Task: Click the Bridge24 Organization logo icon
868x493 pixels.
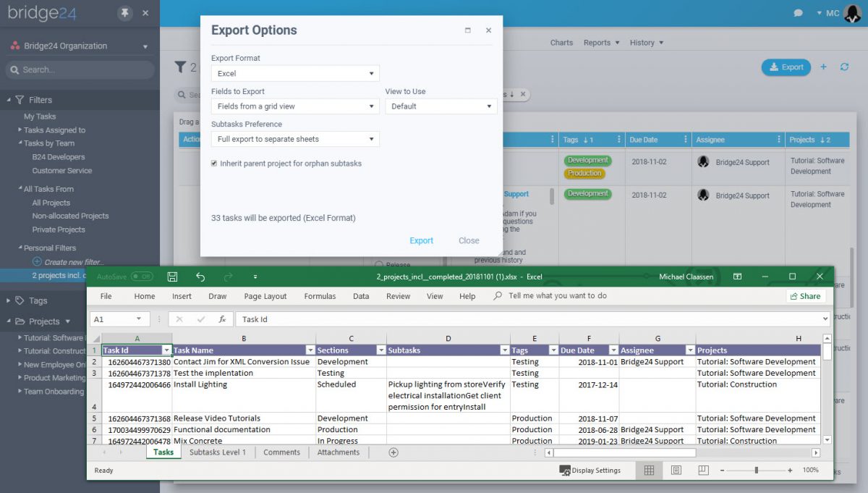Action: coord(15,46)
